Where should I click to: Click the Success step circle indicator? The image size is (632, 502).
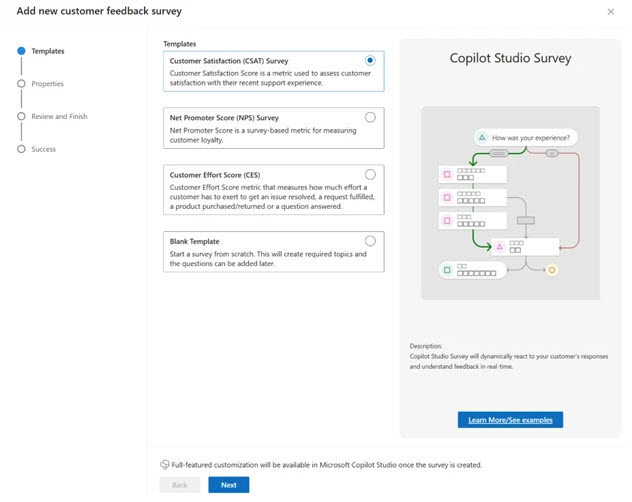pos(21,150)
